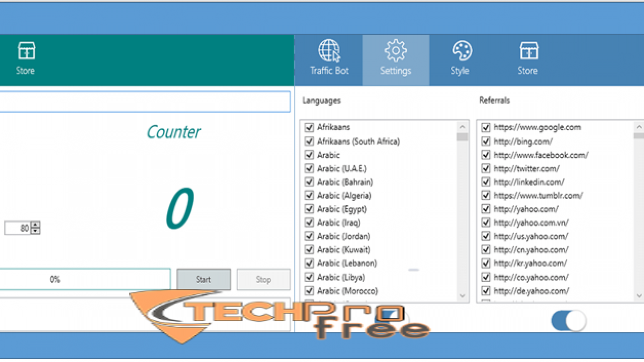Toggle Arabic (Jordan) checkbox

[x=309, y=236]
